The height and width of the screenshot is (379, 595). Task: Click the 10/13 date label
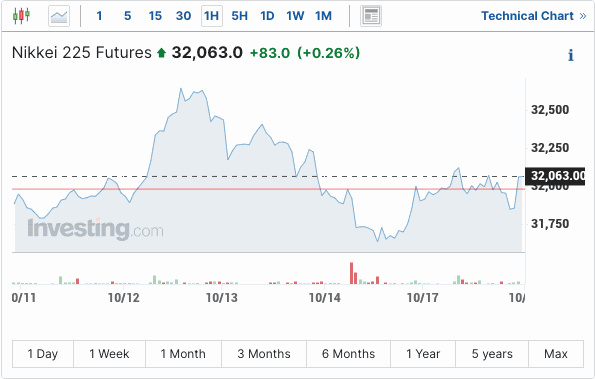(222, 298)
